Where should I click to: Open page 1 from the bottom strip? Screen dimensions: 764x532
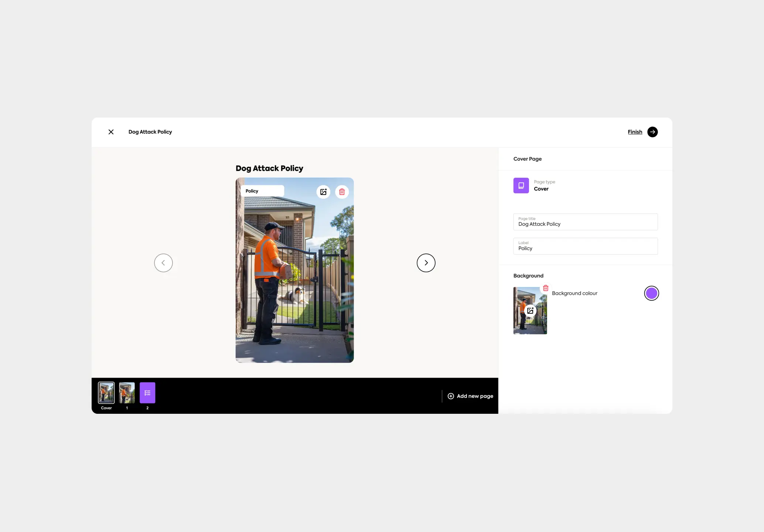click(127, 393)
